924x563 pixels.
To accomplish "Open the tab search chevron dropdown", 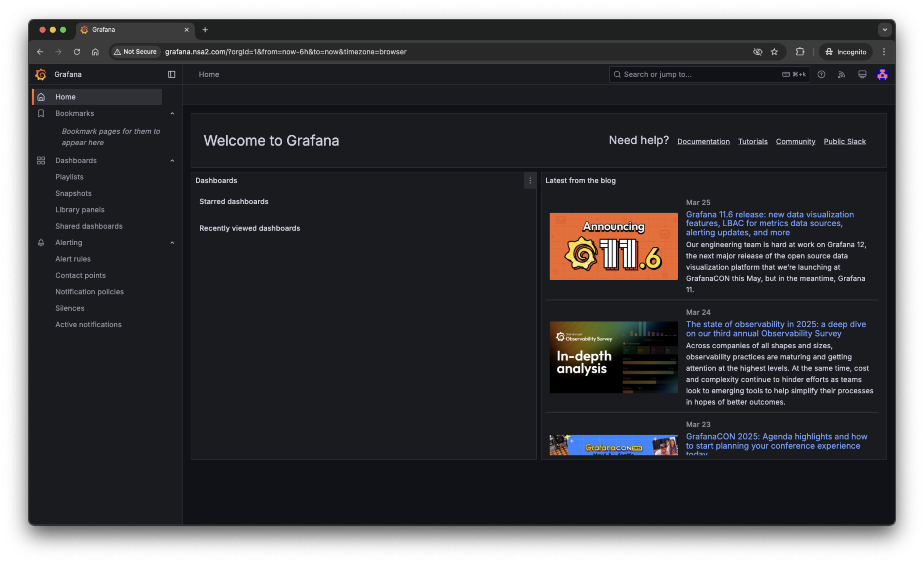I will tap(885, 30).
